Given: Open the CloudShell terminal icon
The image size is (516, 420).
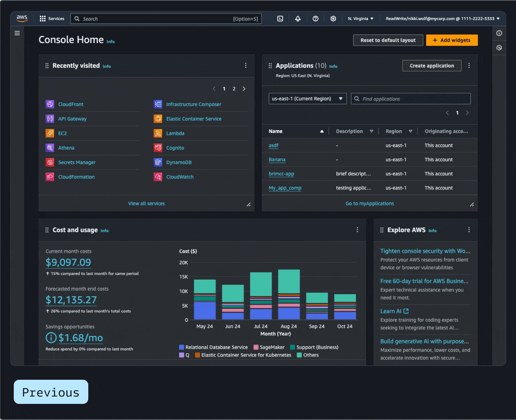Looking at the screenshot, I should click(x=280, y=19).
